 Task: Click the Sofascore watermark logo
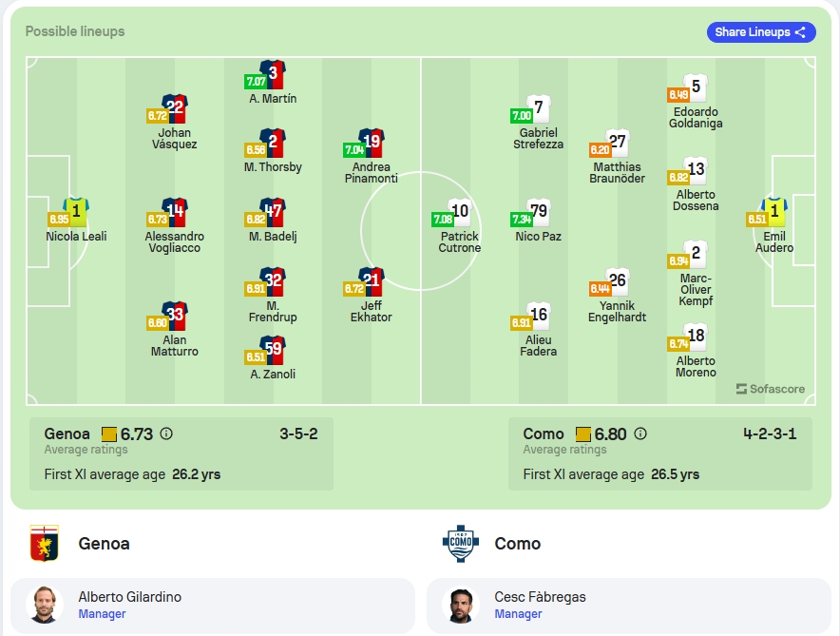(x=771, y=389)
